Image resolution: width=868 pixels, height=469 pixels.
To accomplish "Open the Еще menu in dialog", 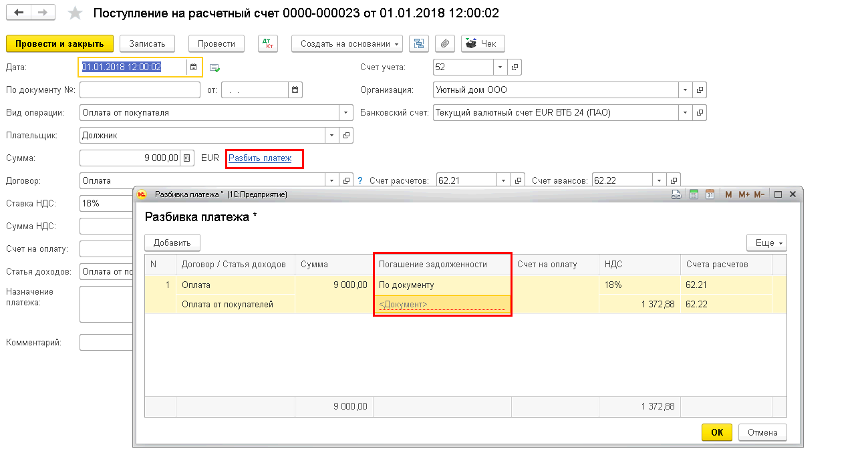I will pos(766,243).
